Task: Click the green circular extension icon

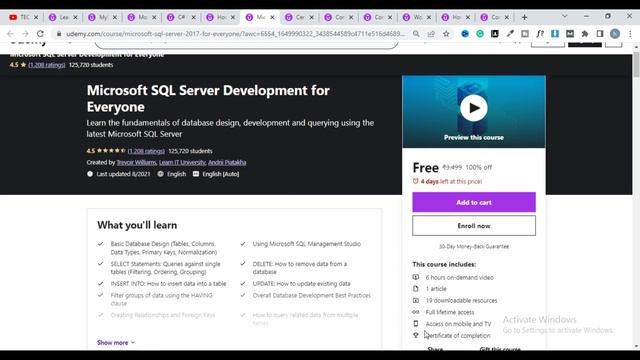Action: click(x=480, y=34)
